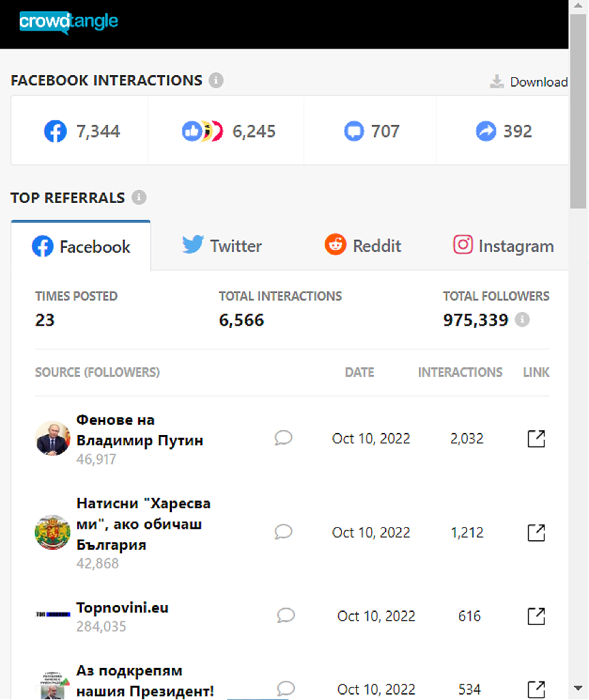Open external link for Фенове на Владимир Путин
Screen dimensions: 589x700
click(x=536, y=438)
